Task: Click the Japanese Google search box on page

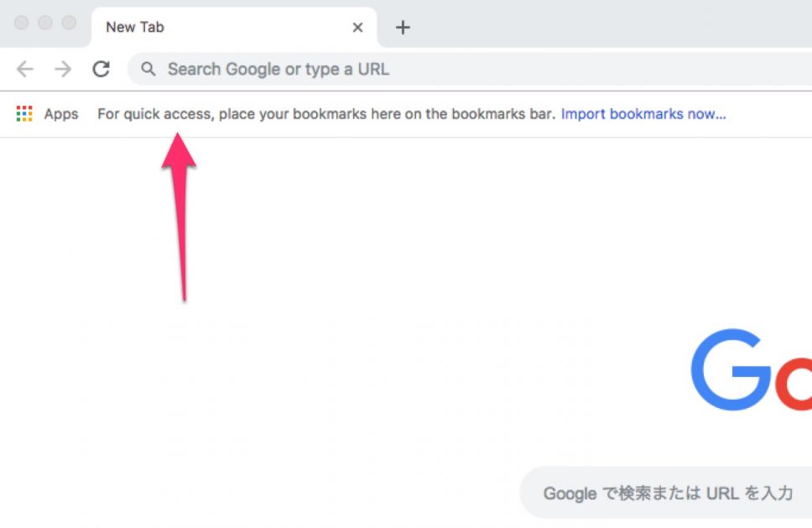Action: pos(665,492)
